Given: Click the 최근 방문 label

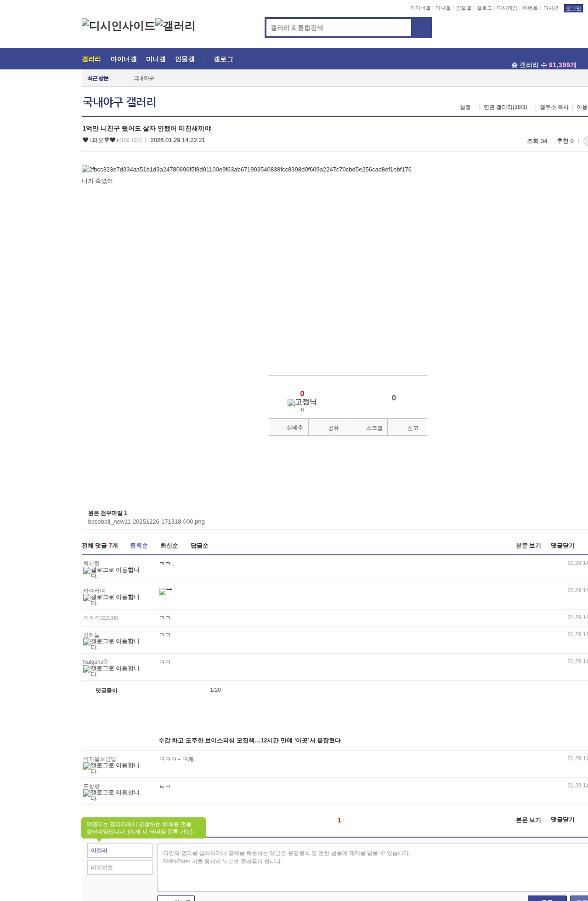Looking at the screenshot, I should [98, 78].
